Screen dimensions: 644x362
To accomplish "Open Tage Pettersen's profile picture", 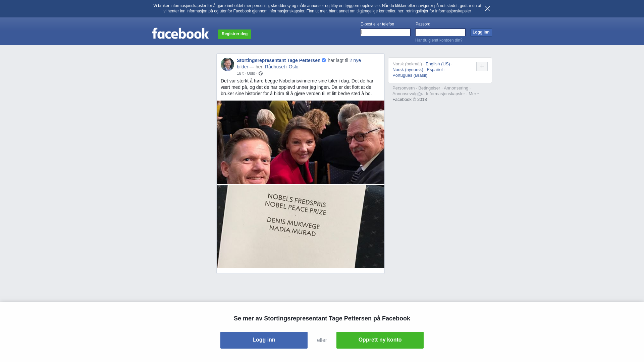I will click(227, 64).
